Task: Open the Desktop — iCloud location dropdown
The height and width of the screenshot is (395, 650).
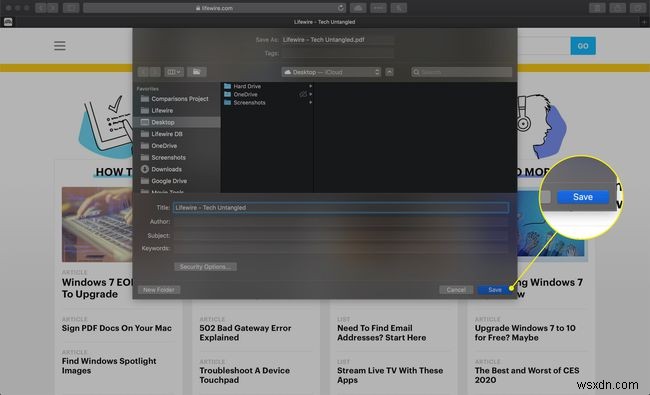Action: 331,72
